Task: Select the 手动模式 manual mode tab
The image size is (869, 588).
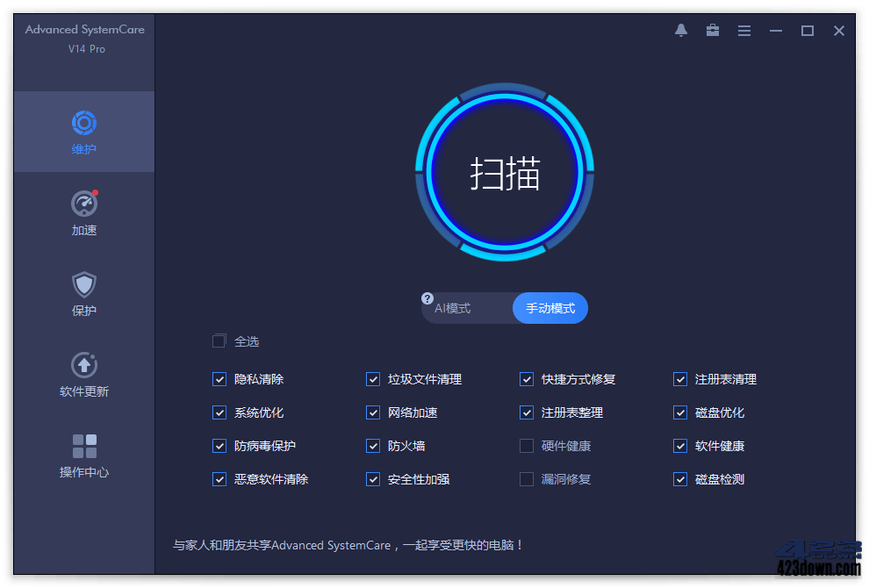Action: pos(550,309)
